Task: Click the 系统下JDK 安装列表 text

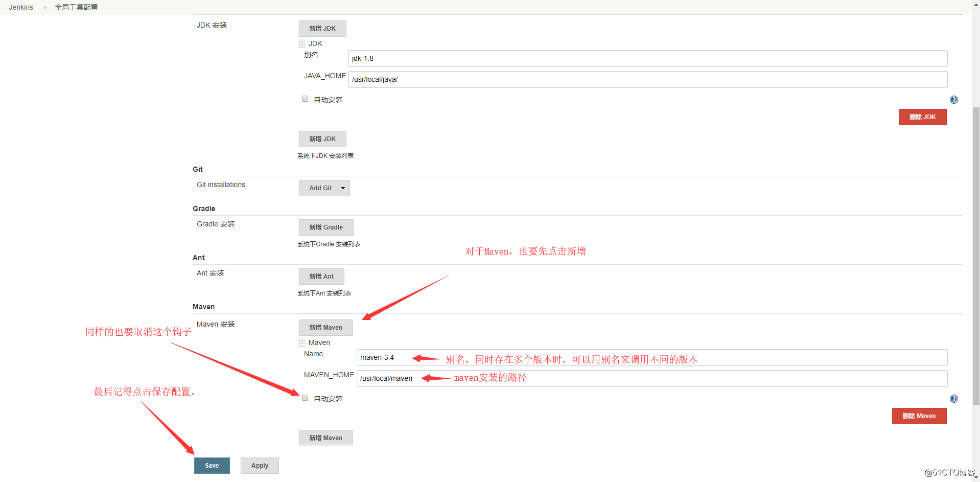Action: tap(325, 156)
